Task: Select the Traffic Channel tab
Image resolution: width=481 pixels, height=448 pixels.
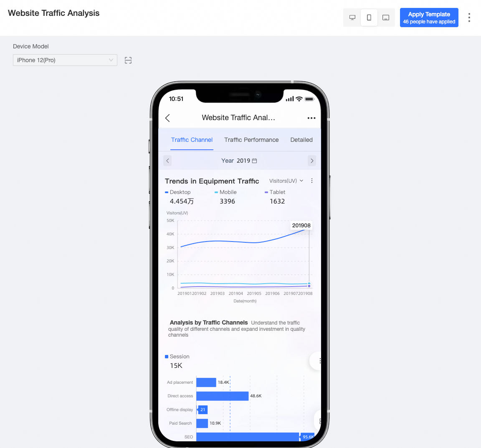Action: (192, 140)
